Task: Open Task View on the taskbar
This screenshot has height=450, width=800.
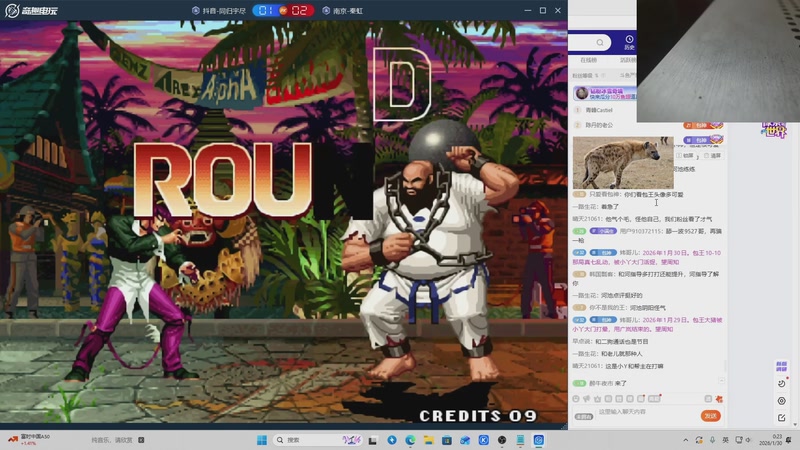Action: [x=373, y=440]
